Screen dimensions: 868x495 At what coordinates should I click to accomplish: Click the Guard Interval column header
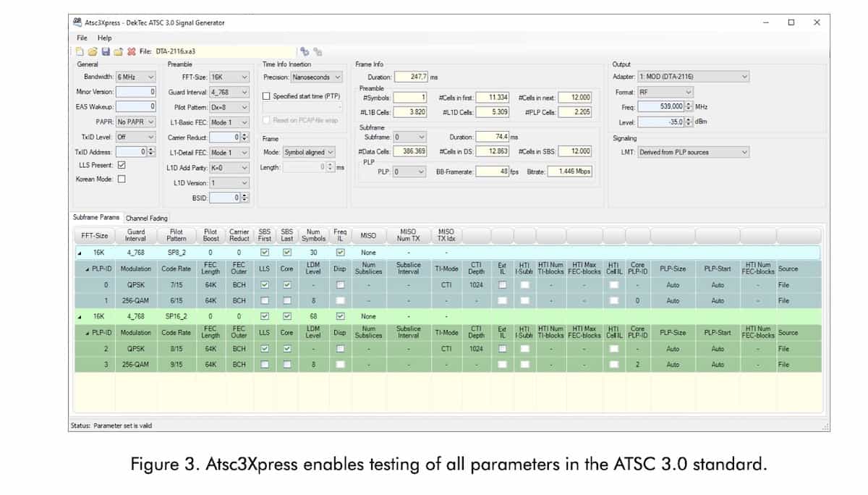(135, 235)
